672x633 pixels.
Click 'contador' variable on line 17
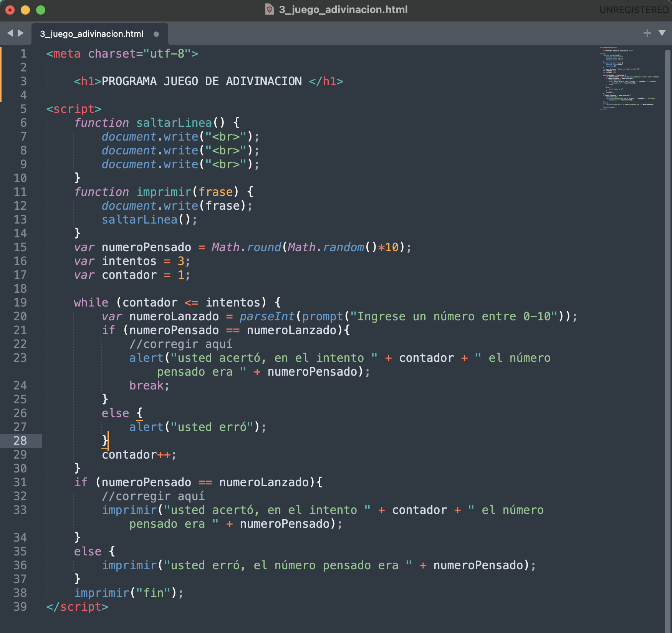pyautogui.click(x=129, y=275)
